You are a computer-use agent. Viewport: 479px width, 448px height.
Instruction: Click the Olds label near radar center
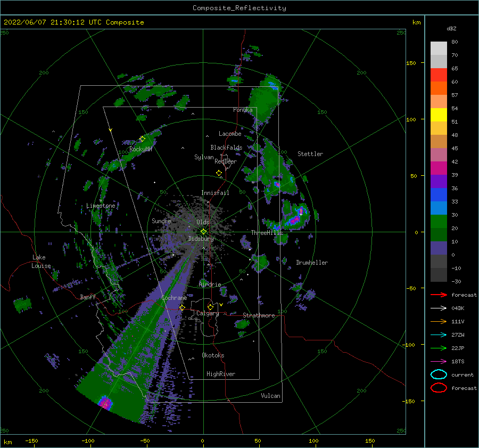point(203,222)
